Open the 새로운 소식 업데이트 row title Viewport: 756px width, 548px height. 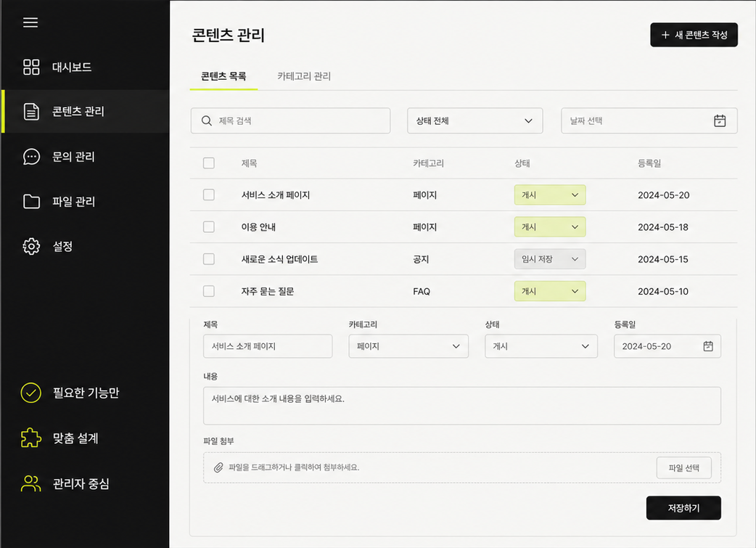tap(279, 259)
